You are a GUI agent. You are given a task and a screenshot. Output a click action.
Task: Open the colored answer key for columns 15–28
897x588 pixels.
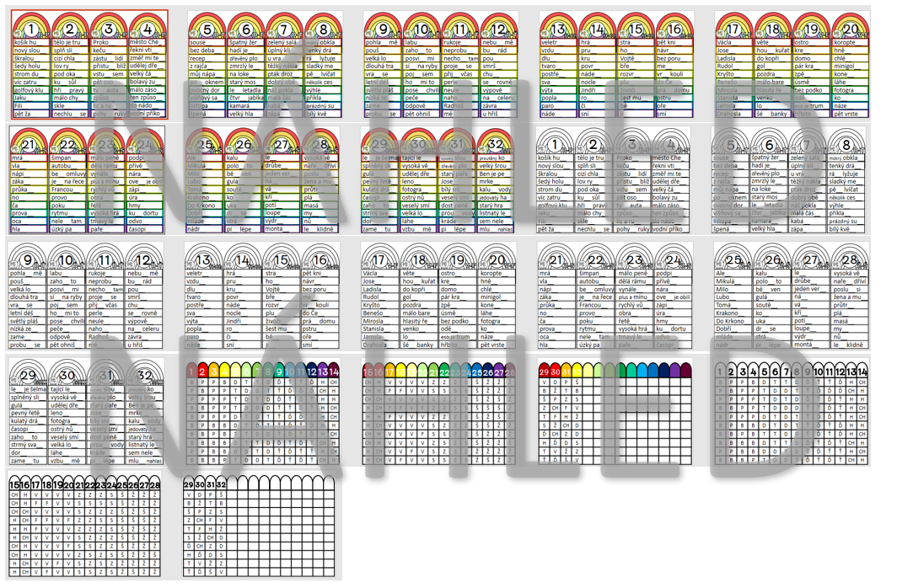pos(438,413)
